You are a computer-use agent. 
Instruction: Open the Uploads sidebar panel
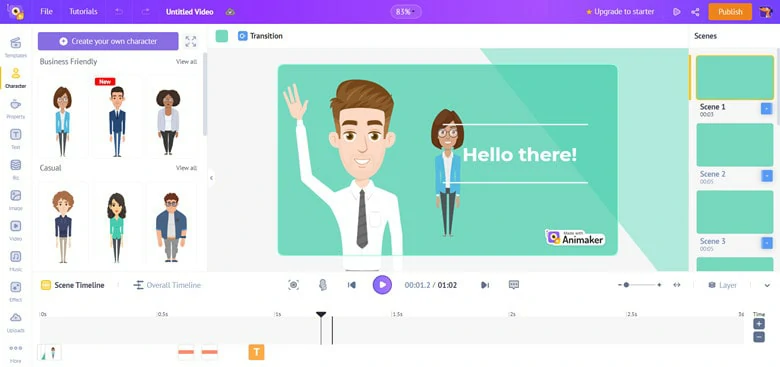pos(15,322)
